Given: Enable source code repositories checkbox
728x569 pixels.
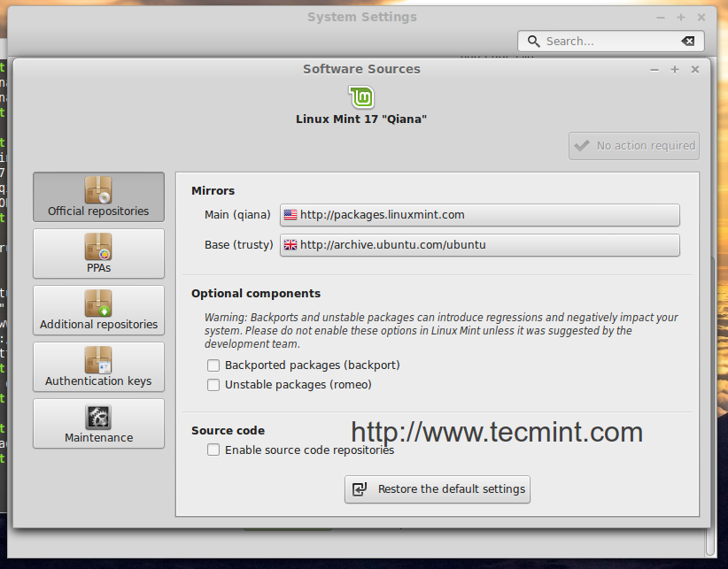Looking at the screenshot, I should 213,450.
